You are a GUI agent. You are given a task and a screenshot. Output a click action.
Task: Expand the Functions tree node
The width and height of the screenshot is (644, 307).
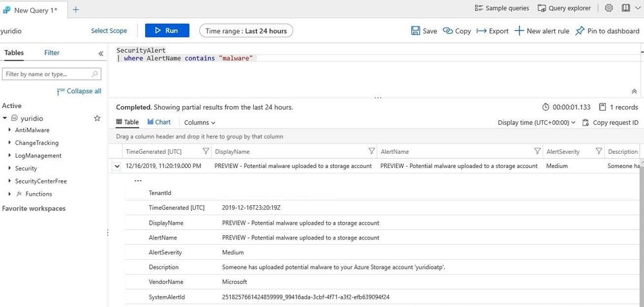[10, 194]
